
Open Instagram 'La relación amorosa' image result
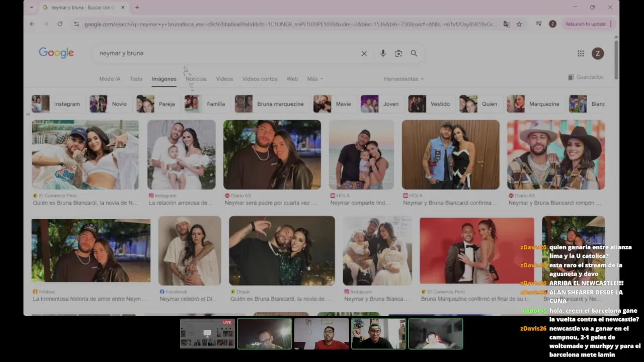182,154
